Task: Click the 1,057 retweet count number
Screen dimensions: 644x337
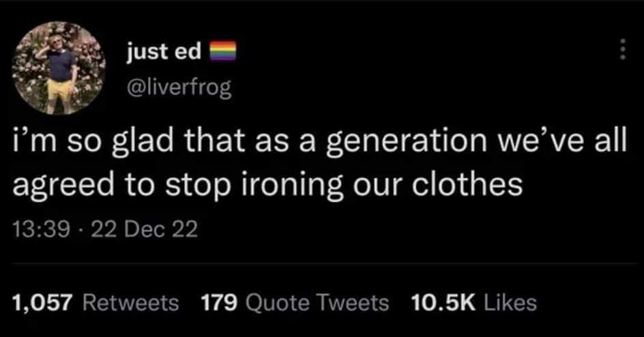Action: click(42, 302)
